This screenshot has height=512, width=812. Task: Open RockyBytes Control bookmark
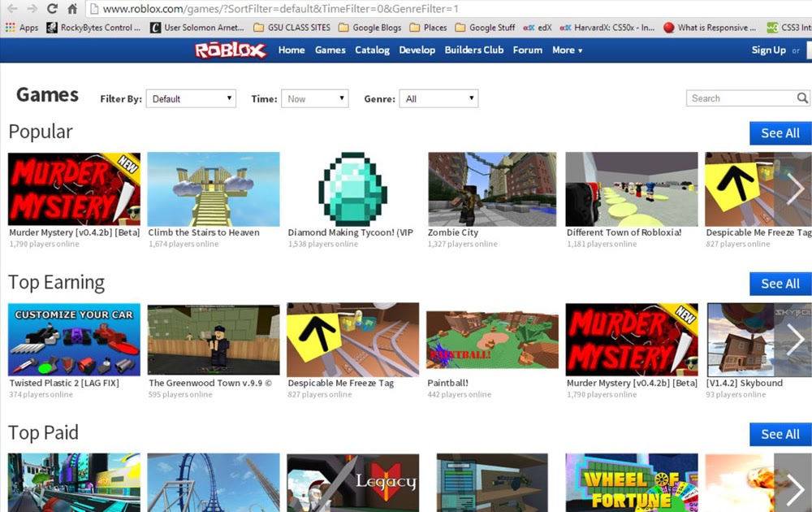click(x=93, y=28)
